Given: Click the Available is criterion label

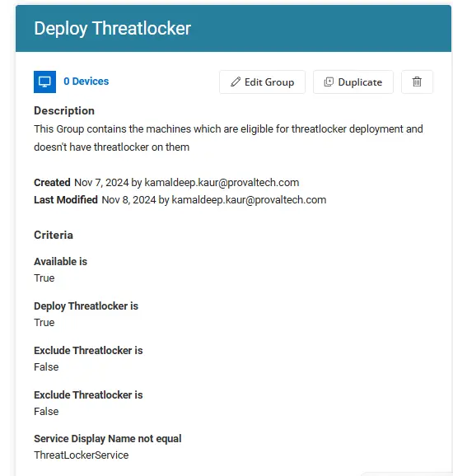Looking at the screenshot, I should [x=60, y=261].
